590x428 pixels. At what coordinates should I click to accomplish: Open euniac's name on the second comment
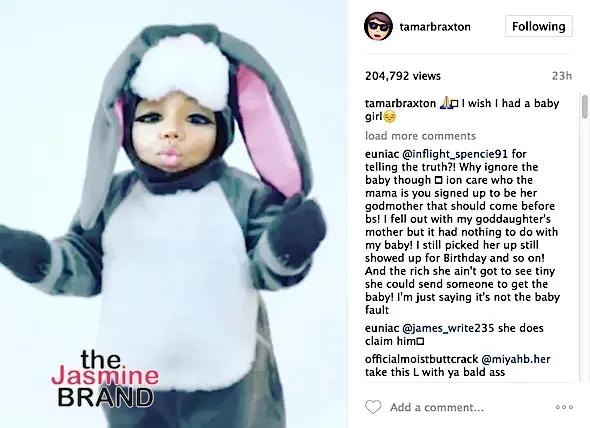(x=382, y=328)
